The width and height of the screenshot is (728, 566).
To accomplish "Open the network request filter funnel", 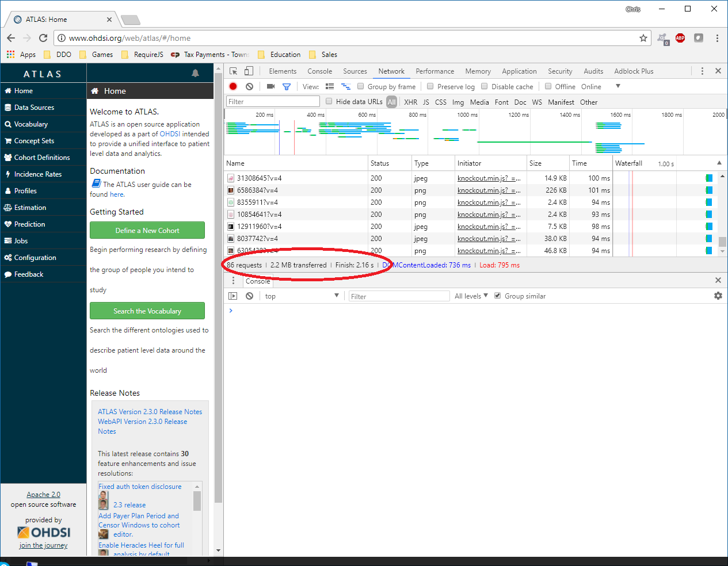I will [x=286, y=86].
